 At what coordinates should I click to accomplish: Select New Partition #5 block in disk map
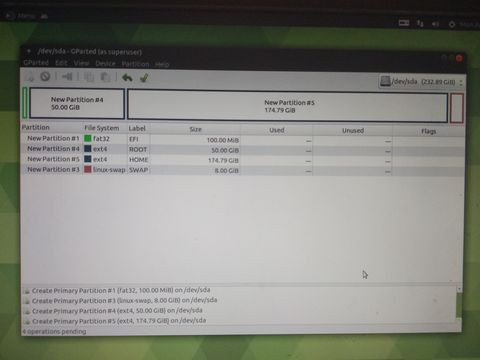pos(288,106)
